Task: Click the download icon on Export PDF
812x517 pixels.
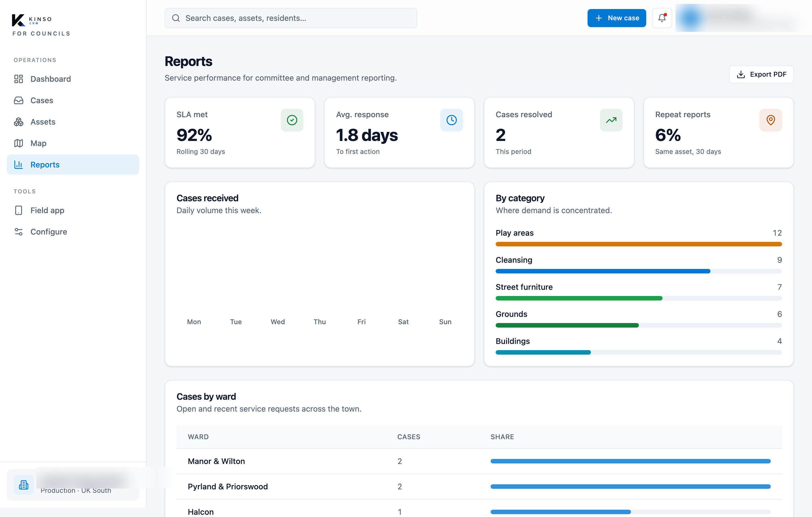Action: 740,74
